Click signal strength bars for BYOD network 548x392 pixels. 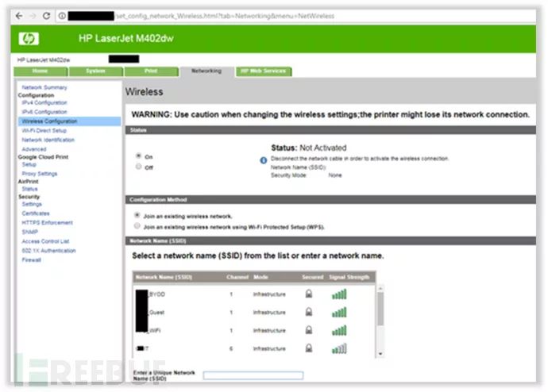click(339, 294)
